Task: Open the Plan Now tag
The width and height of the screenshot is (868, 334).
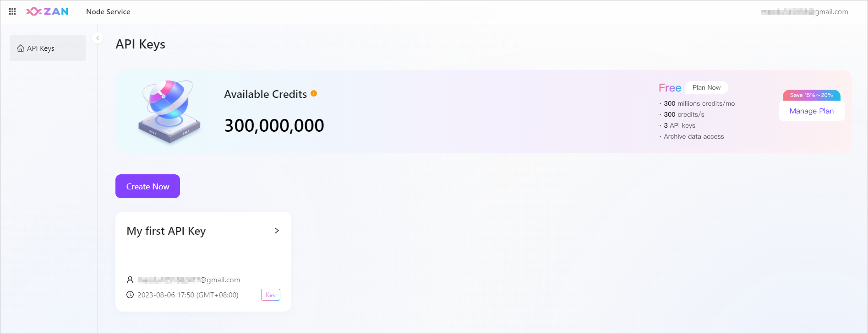Action: coord(706,87)
